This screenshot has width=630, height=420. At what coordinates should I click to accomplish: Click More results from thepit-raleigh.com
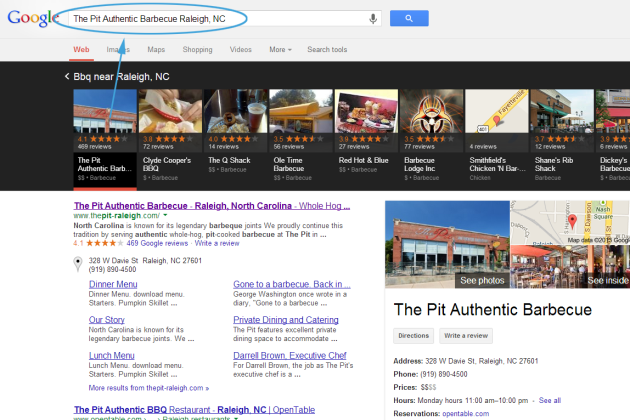pyautogui.click(x=149, y=388)
